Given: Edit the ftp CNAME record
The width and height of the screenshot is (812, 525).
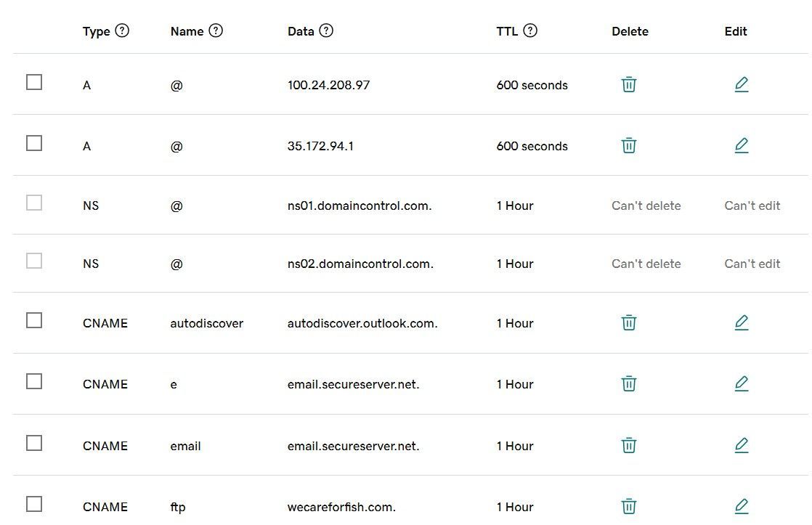Looking at the screenshot, I should click(742, 506).
